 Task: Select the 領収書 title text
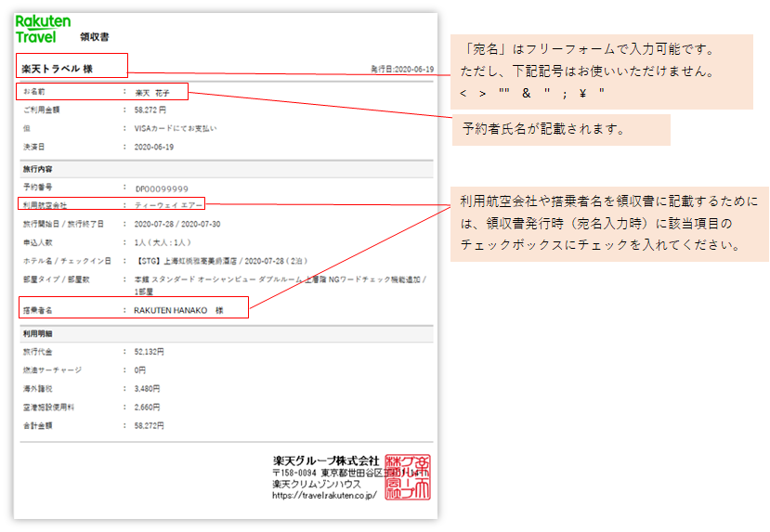95,37
